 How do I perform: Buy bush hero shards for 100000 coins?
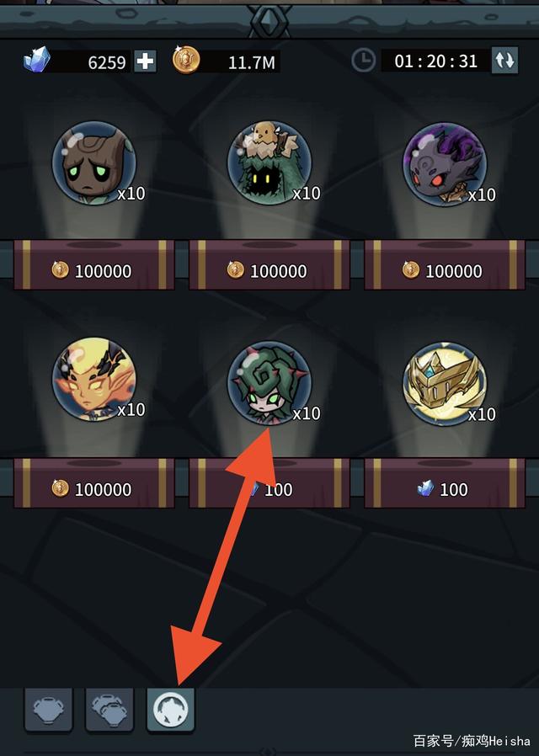269,264
